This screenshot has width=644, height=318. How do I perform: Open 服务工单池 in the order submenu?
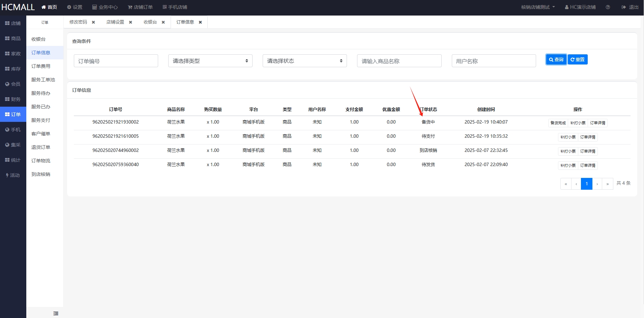[45, 80]
